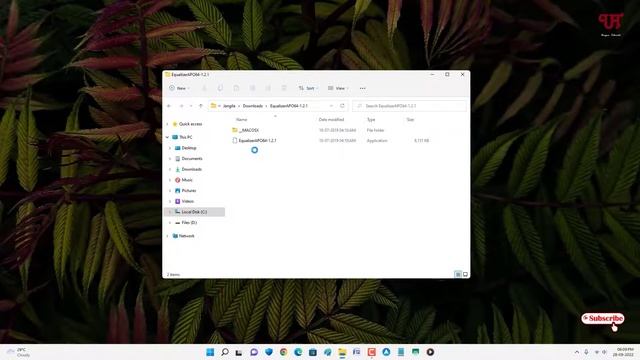Switch to Details view in status bar
Image resolution: width=640 pixels, height=360 pixels.
[458, 274]
